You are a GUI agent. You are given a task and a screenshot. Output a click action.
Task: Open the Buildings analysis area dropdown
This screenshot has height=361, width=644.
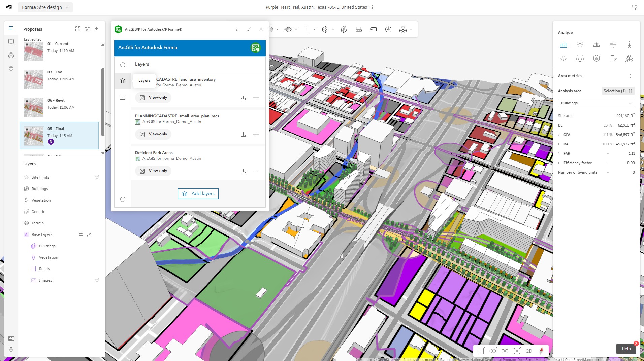tap(595, 103)
